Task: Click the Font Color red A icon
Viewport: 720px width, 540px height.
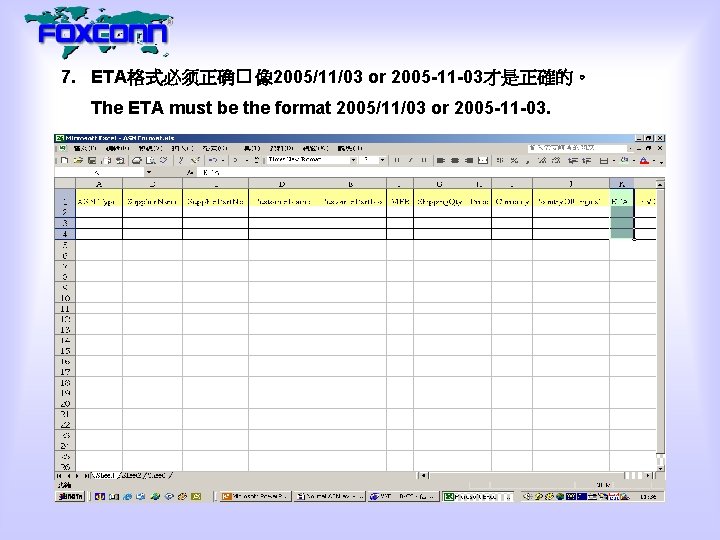Action: point(644,160)
